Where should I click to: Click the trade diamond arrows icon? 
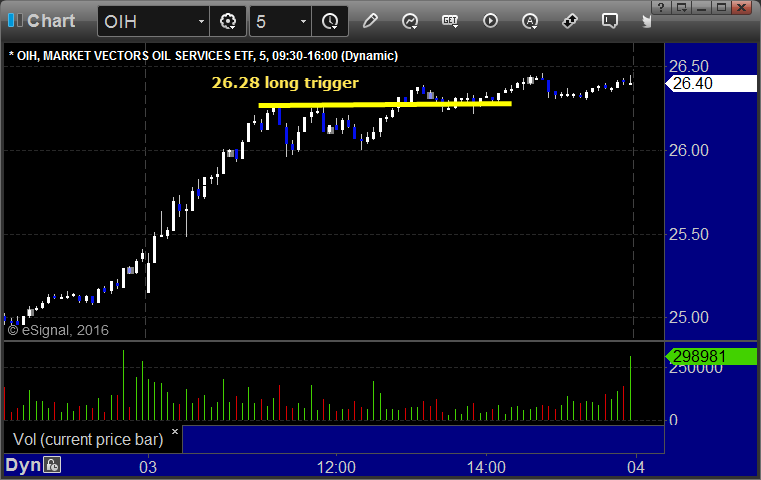tap(570, 21)
